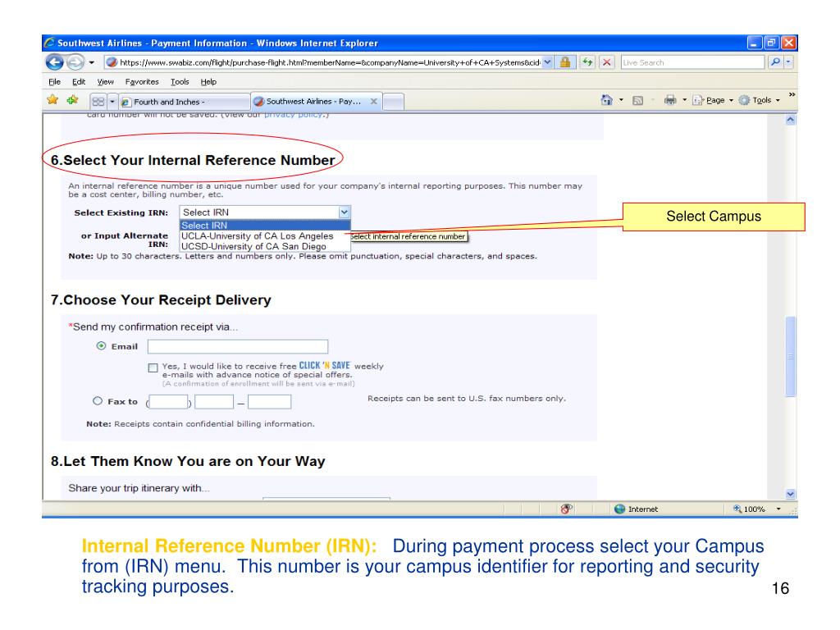
Task: Click the browser Back arrow button
Action: pos(53,62)
